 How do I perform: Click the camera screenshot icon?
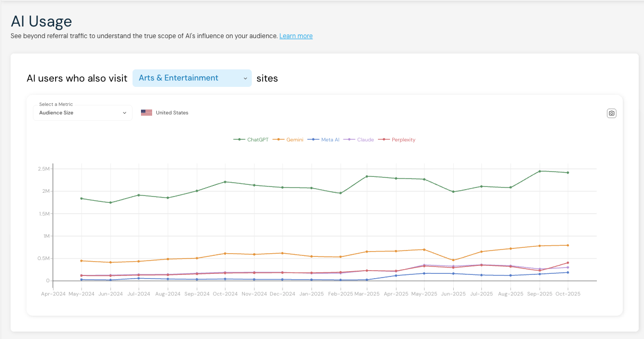(612, 113)
